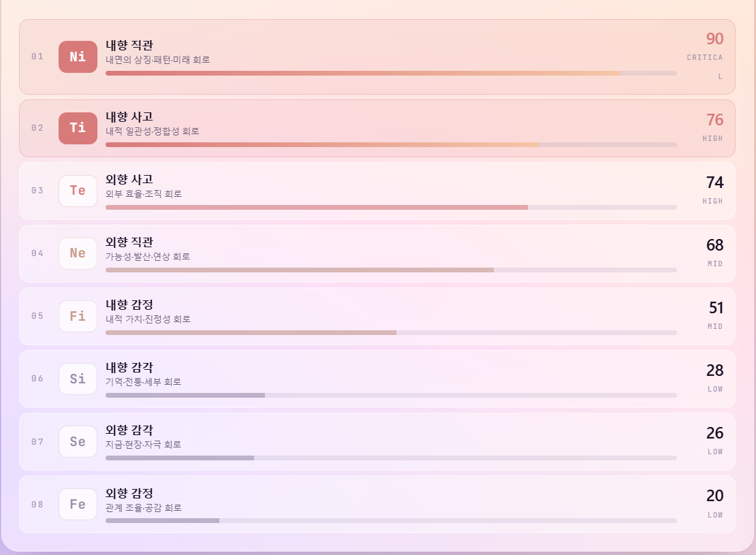Select the Se badge icon

coord(78,442)
